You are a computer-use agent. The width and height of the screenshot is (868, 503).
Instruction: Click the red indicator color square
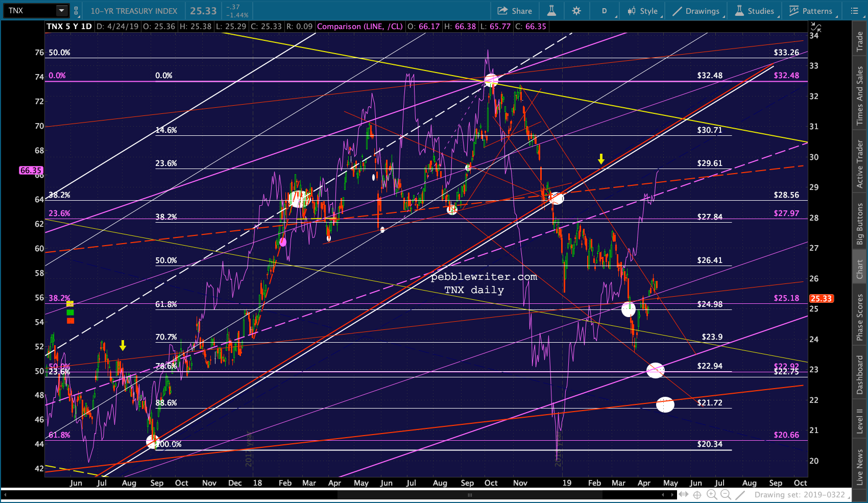(70, 321)
